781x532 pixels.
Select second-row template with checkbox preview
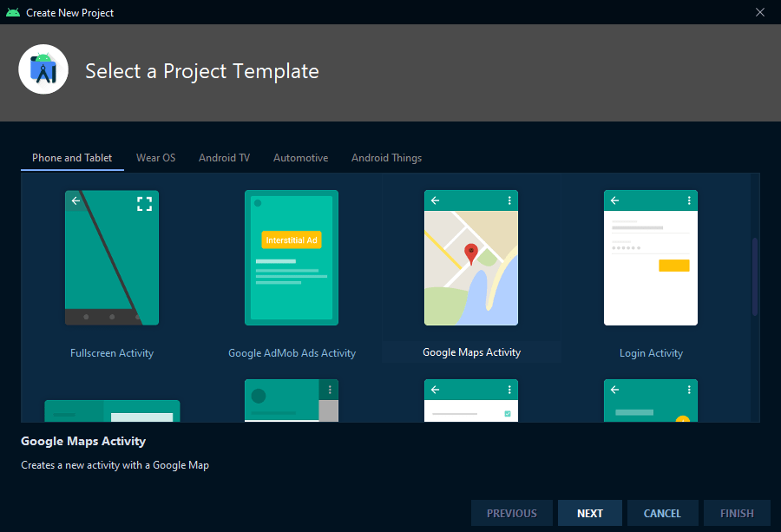471,400
